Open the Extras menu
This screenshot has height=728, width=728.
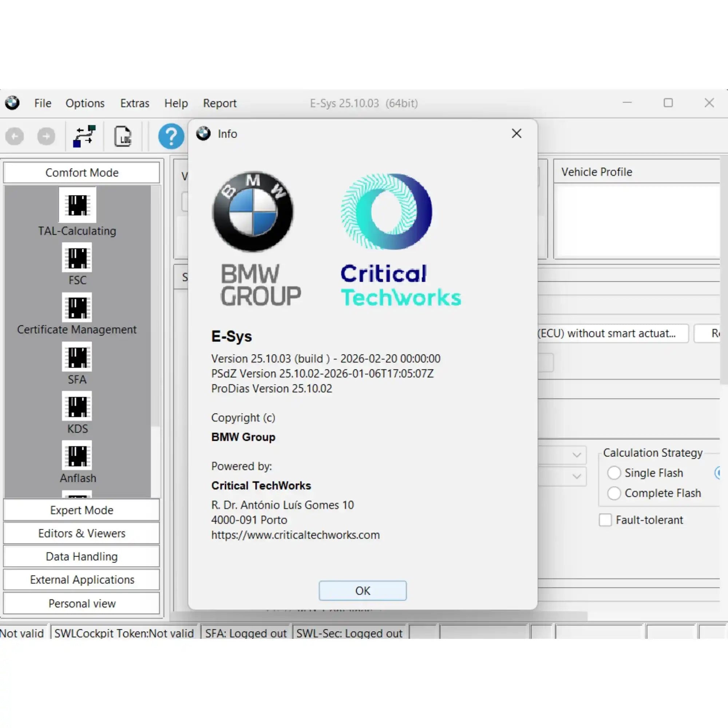click(x=135, y=103)
